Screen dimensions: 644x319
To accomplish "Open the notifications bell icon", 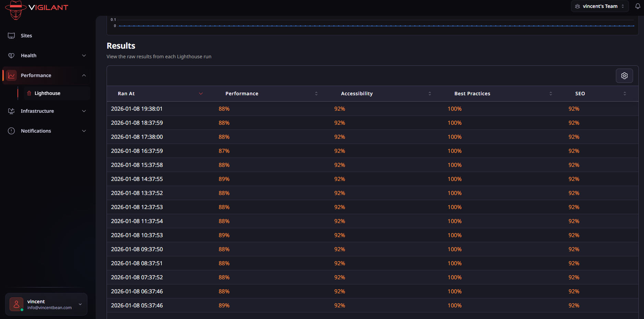I will [x=637, y=6].
